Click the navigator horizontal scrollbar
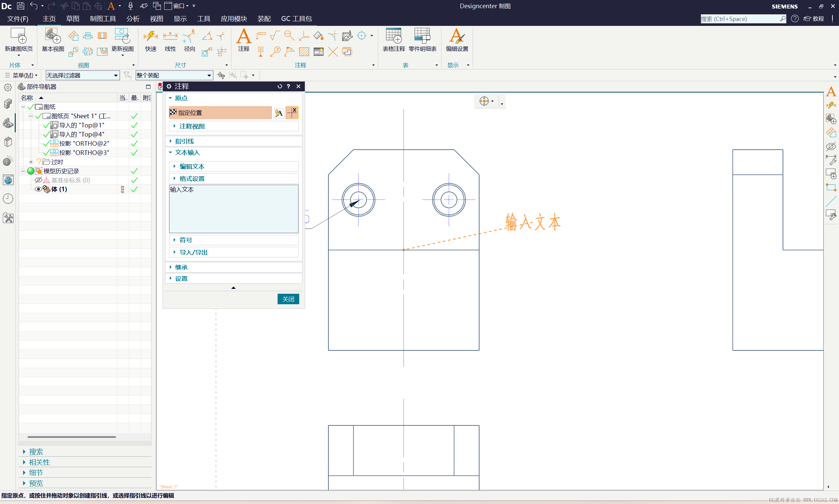The image size is (839, 504). tap(72, 437)
